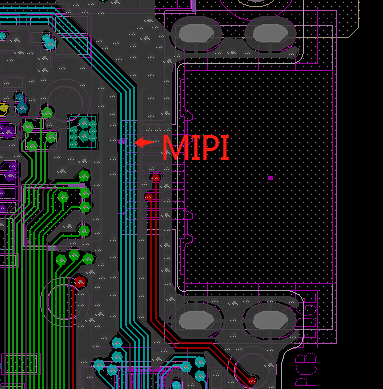Image resolution: width=383 pixels, height=389 pixels.
Task: Click the via cluster inside the green-outlined box
Action: coord(83,131)
